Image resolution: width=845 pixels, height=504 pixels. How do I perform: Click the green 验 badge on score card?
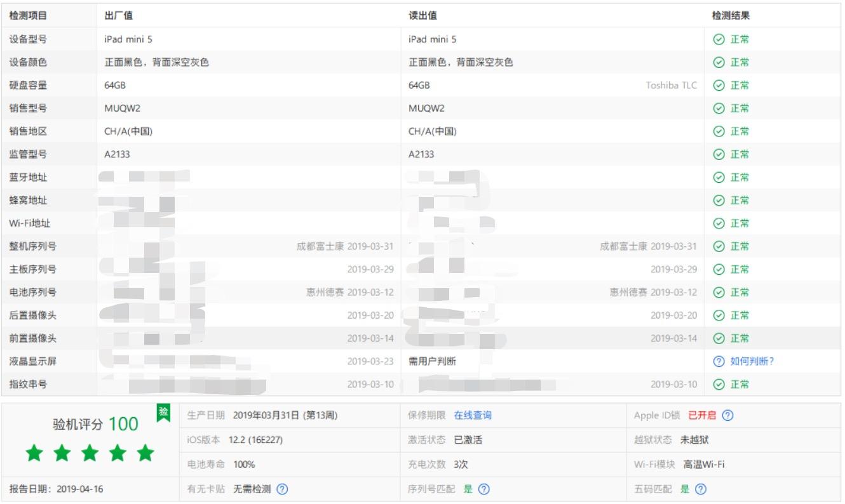tap(164, 413)
